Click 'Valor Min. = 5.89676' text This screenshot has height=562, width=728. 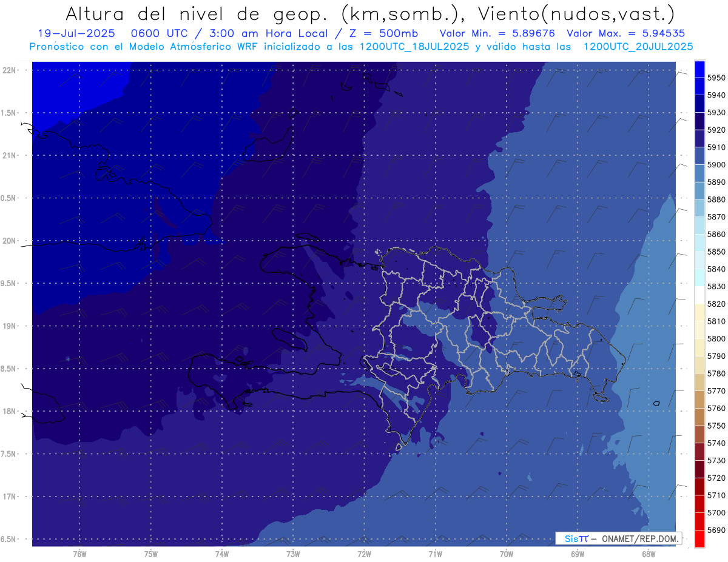point(497,33)
